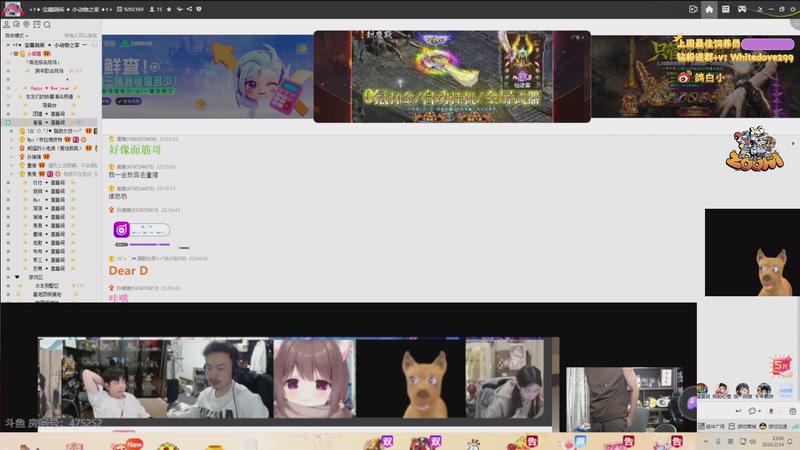Open the person icon above the channel tree
Viewport: 800px width, 450px height.
pyautogui.click(x=7, y=24)
